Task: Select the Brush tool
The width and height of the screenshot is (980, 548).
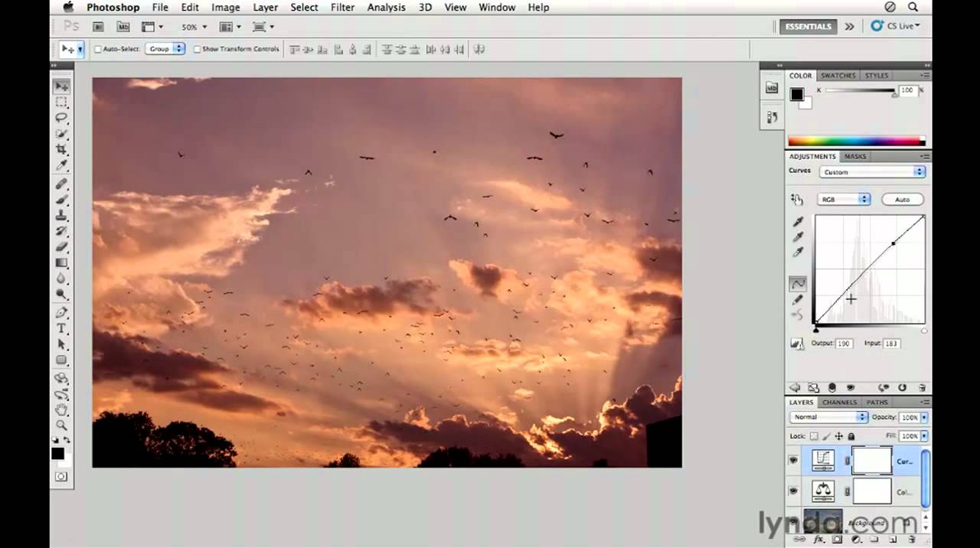Action: coord(61,200)
